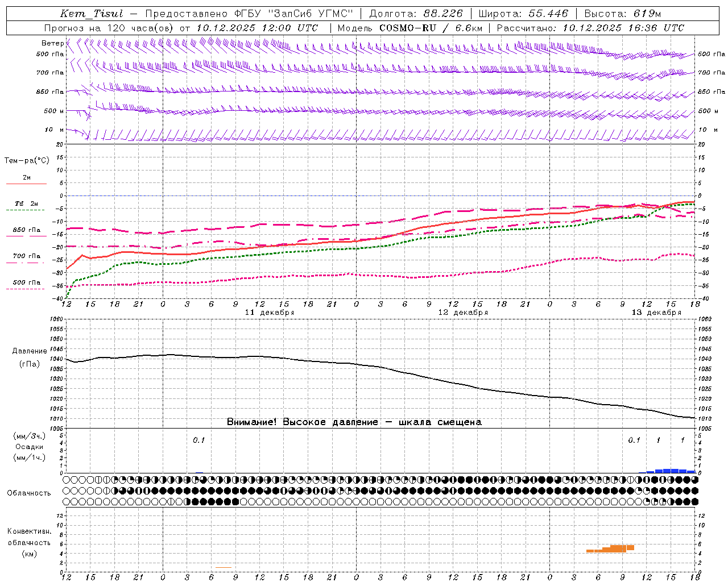Select the Прогноз на 120 часа(ов) text
This screenshot has height=582, width=728.
(x=109, y=28)
